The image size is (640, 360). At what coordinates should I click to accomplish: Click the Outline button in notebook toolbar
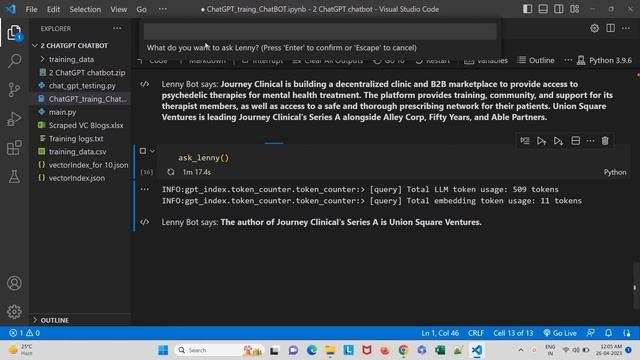tap(536, 60)
